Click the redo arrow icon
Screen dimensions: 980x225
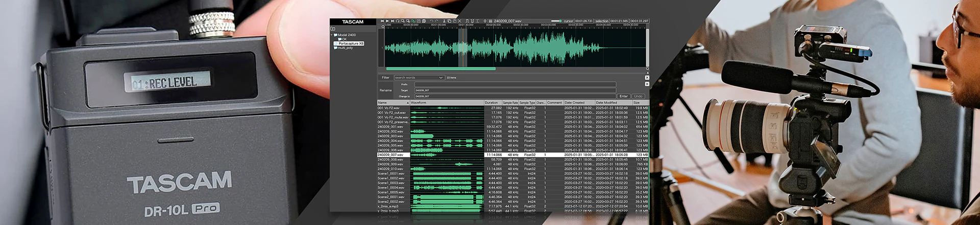436,21
